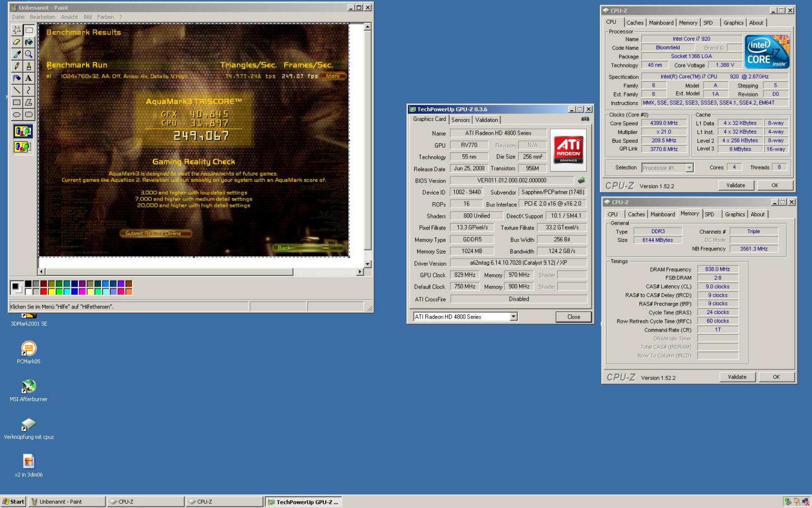Pick the Rectangle shape tool
The height and width of the screenshot is (508, 812).
coord(17,103)
